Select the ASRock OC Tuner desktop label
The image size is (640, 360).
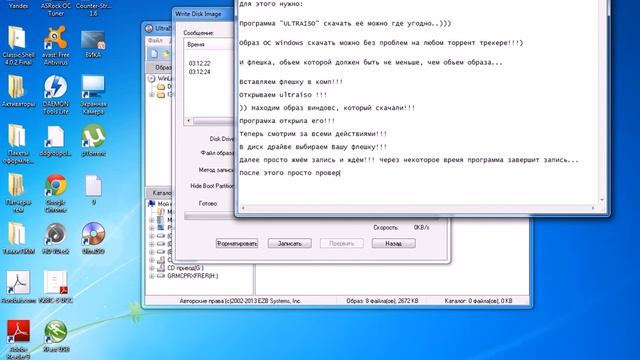[56, 9]
